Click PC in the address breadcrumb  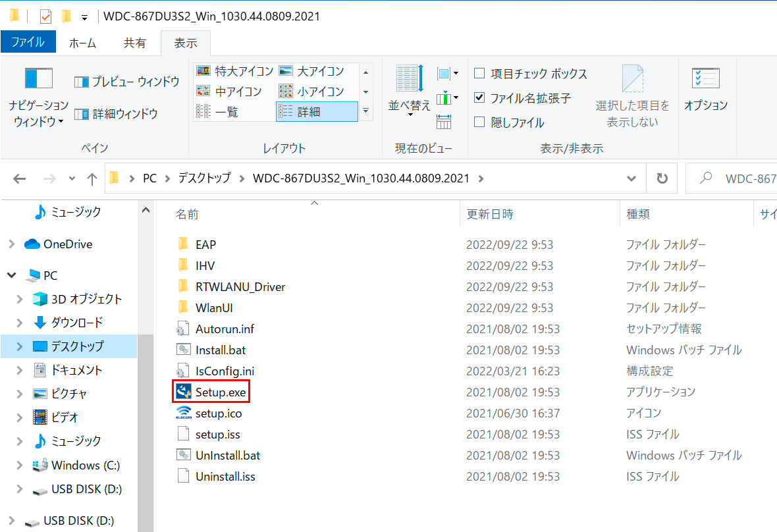149,178
